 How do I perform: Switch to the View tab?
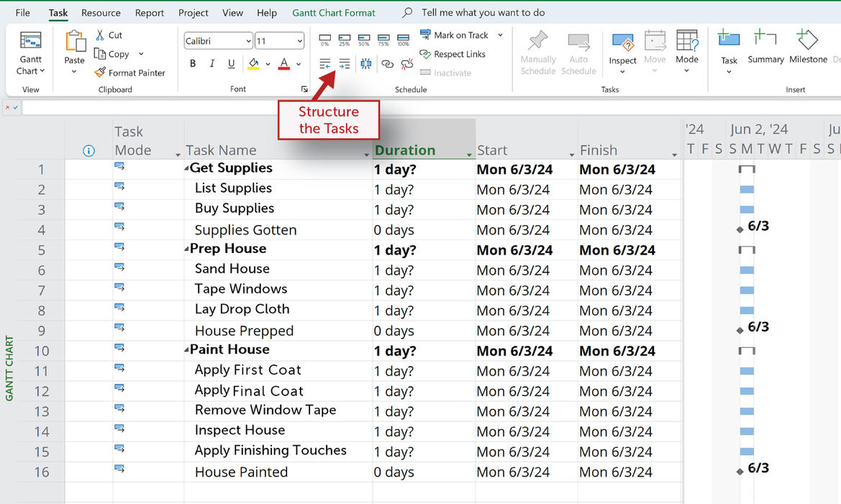pyautogui.click(x=233, y=13)
